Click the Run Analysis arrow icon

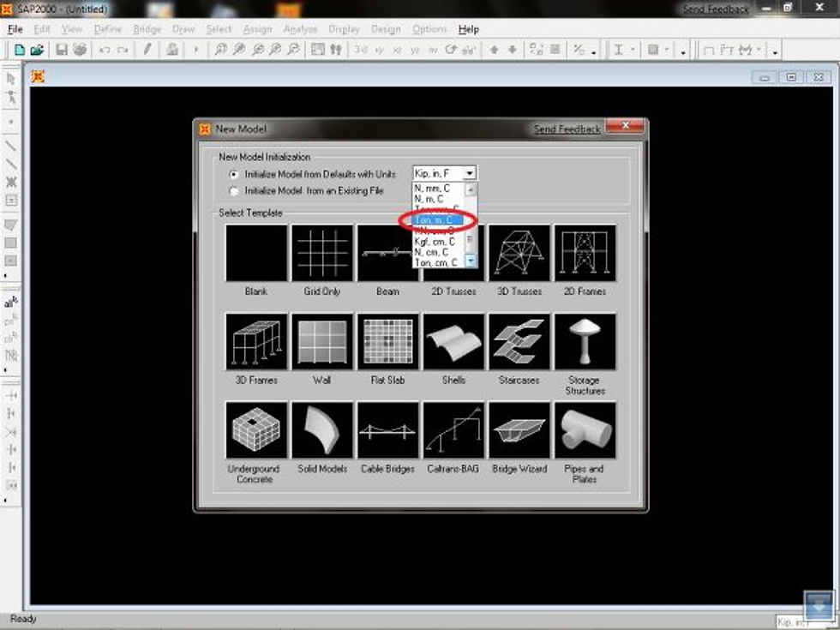pos(196,50)
